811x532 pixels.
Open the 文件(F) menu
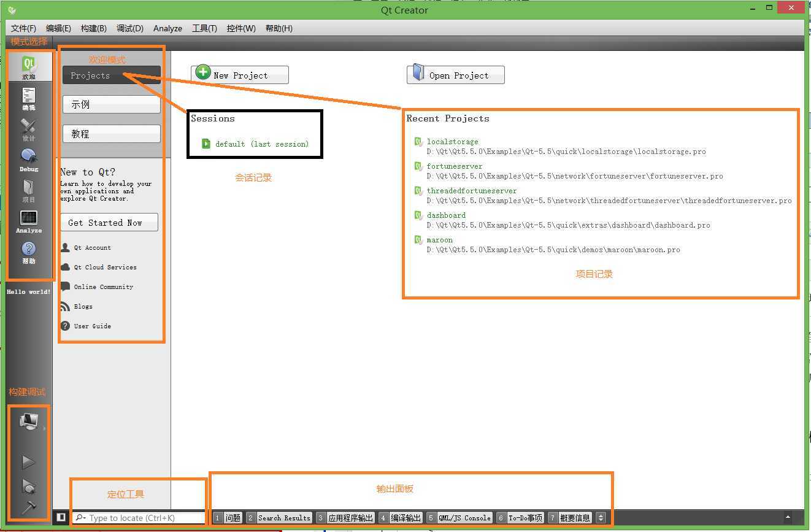(x=23, y=28)
